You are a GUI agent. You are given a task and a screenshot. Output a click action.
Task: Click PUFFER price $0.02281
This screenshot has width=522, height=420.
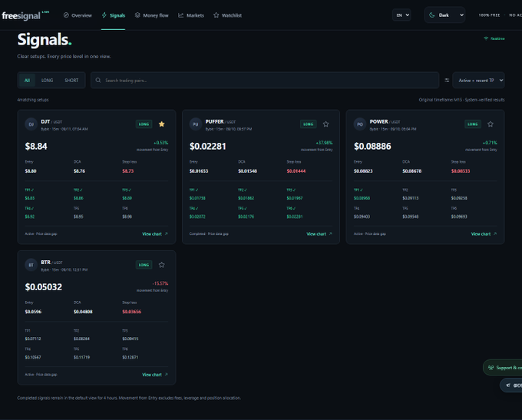point(208,146)
